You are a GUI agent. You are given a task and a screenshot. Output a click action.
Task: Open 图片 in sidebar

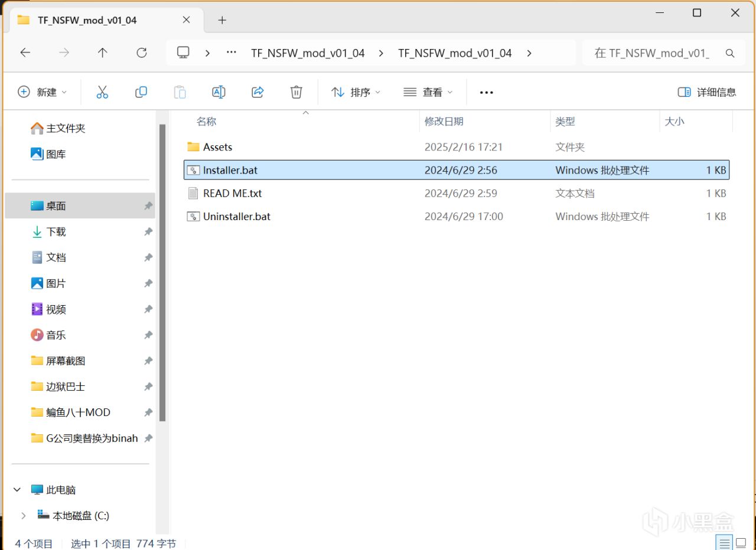pos(48,283)
